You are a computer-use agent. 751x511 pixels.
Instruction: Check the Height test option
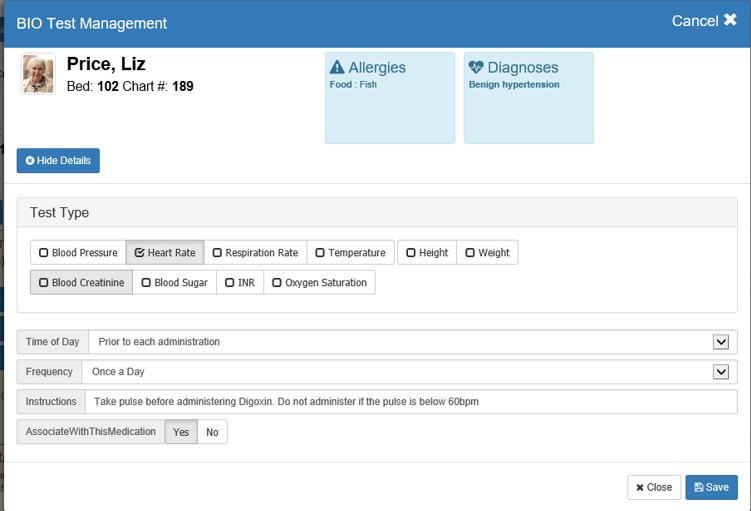[x=427, y=253]
